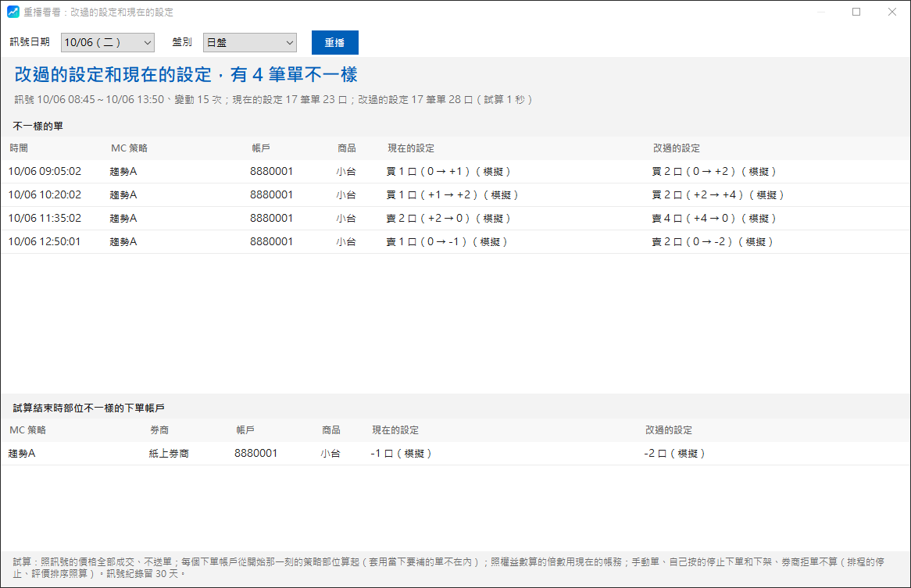
Task: Click the MC 策略 header in the upper table
Action: 129,148
